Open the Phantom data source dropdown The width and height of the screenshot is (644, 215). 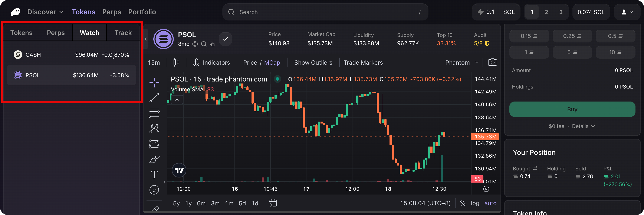(x=461, y=62)
